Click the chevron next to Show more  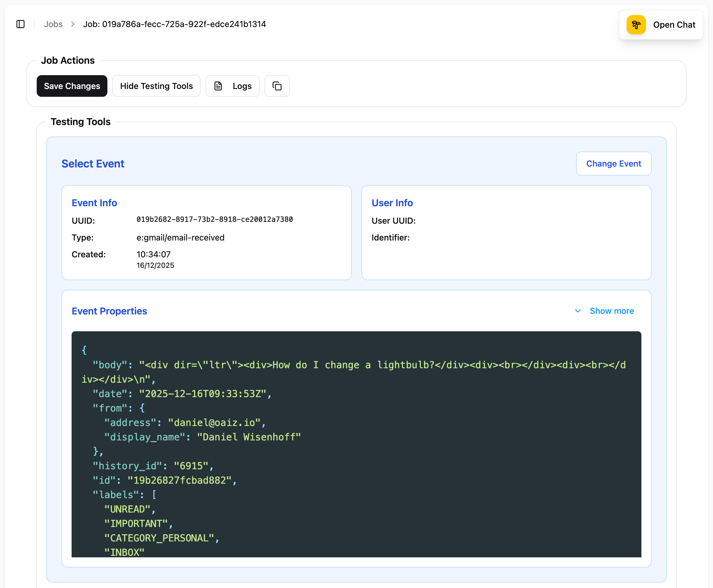(x=577, y=311)
